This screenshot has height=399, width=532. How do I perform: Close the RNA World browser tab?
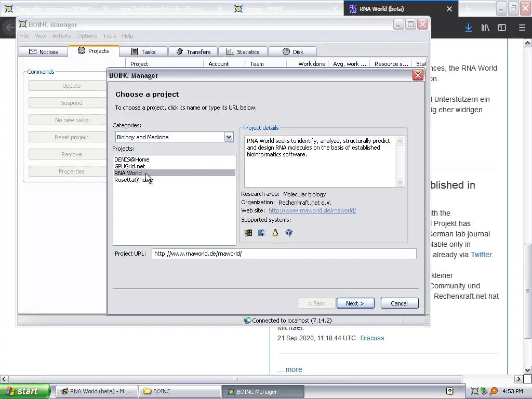(x=449, y=9)
